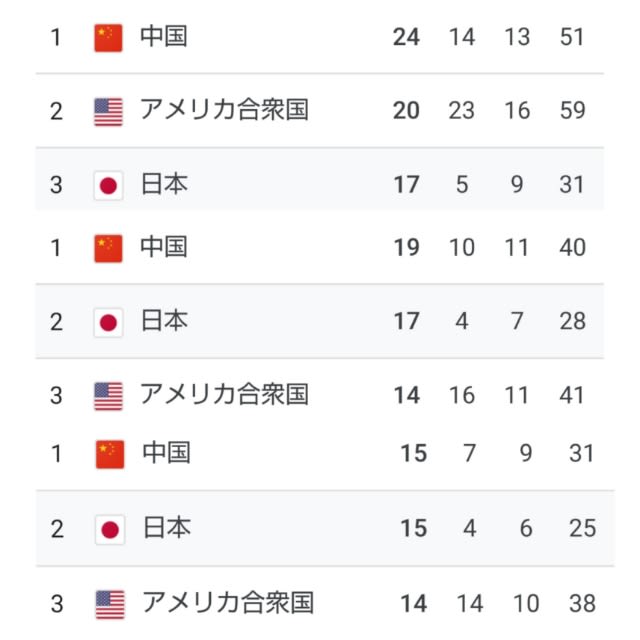Click the China flag beside total 51
The width and height of the screenshot is (640, 640).
(108, 38)
